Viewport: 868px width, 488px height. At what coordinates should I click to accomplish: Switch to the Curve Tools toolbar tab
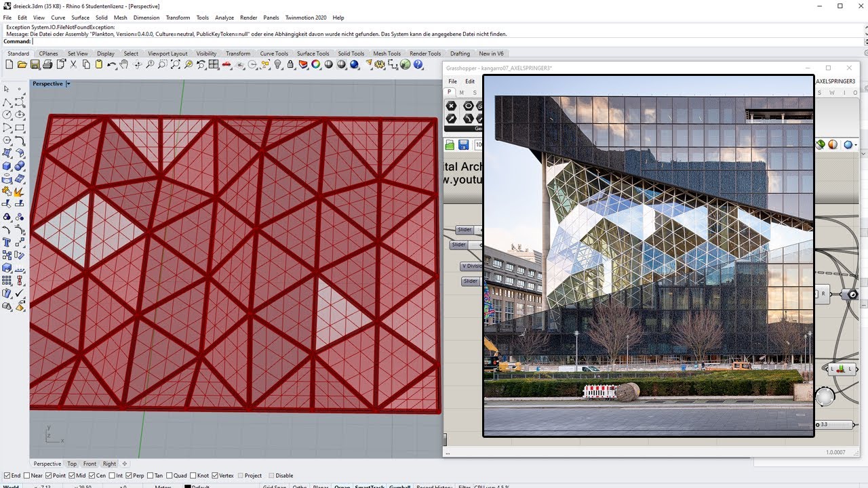pos(274,54)
